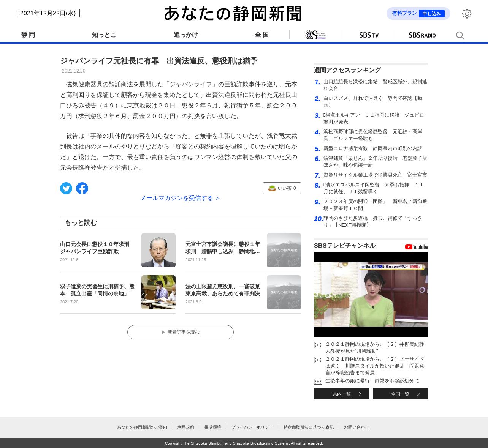Open SBS RADIO logo link
This screenshot has height=448, width=488.
pyautogui.click(x=422, y=35)
